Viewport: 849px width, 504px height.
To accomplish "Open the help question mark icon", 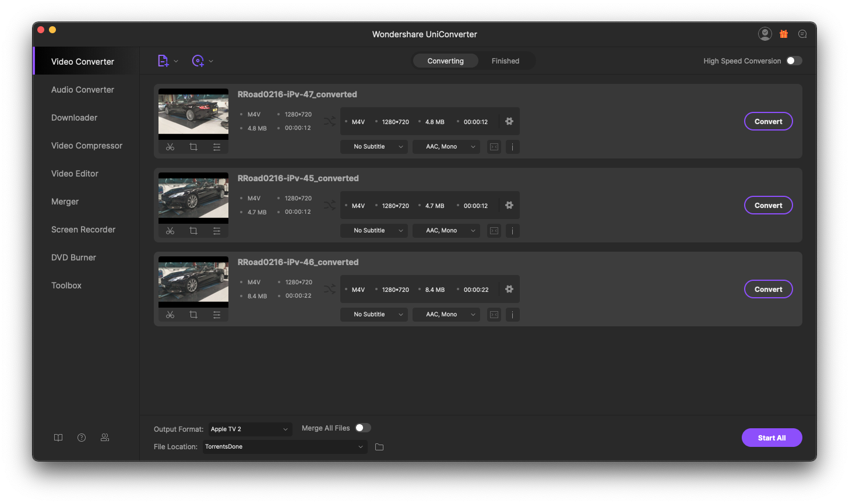I will [82, 438].
